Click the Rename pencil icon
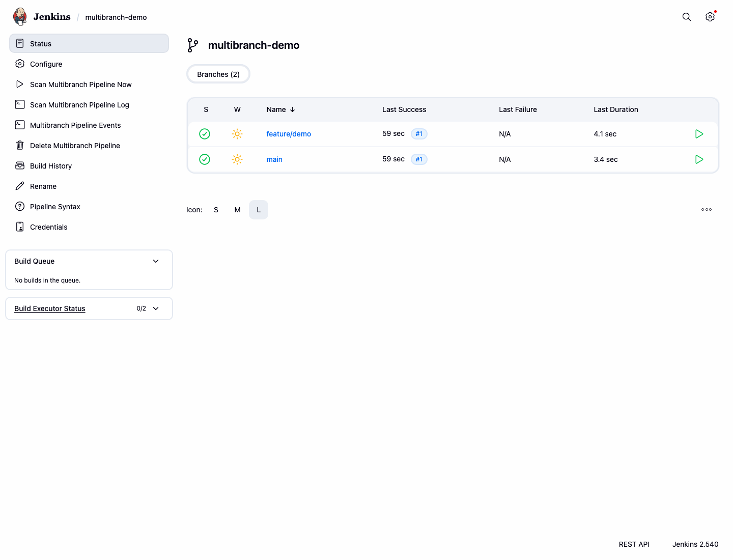The height and width of the screenshot is (560, 733). click(x=20, y=186)
